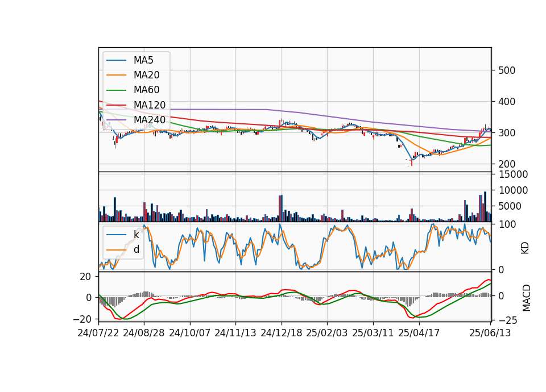This screenshot has width=546, height=392.
Task: Click the 400 price axis label
Action: 507,102
